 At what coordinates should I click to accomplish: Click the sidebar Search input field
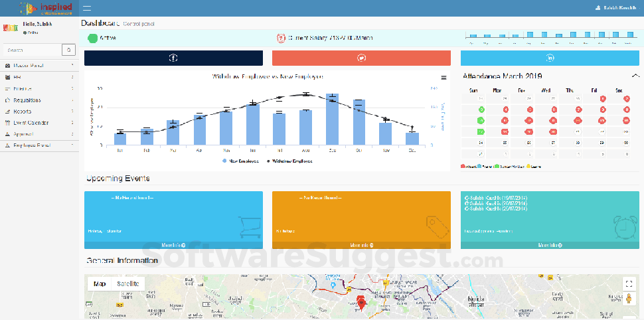coord(32,50)
